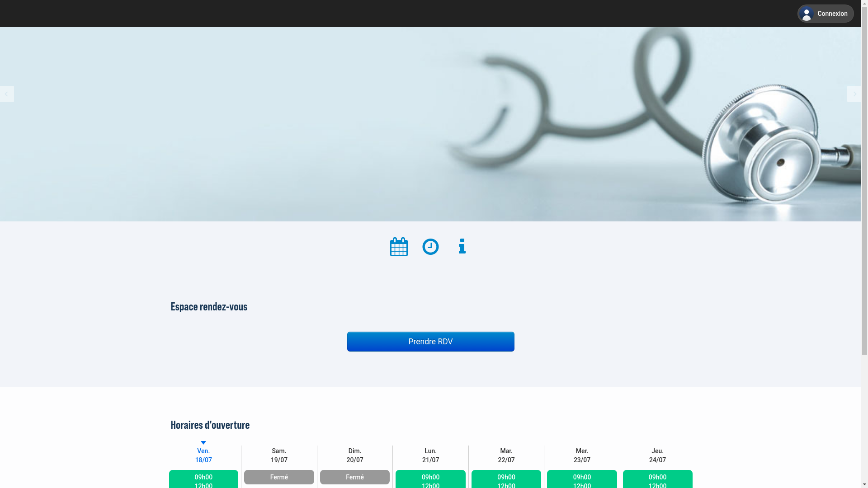Click the stethoscope banner image
Screen dimensions: 868x488
[x=430, y=124]
